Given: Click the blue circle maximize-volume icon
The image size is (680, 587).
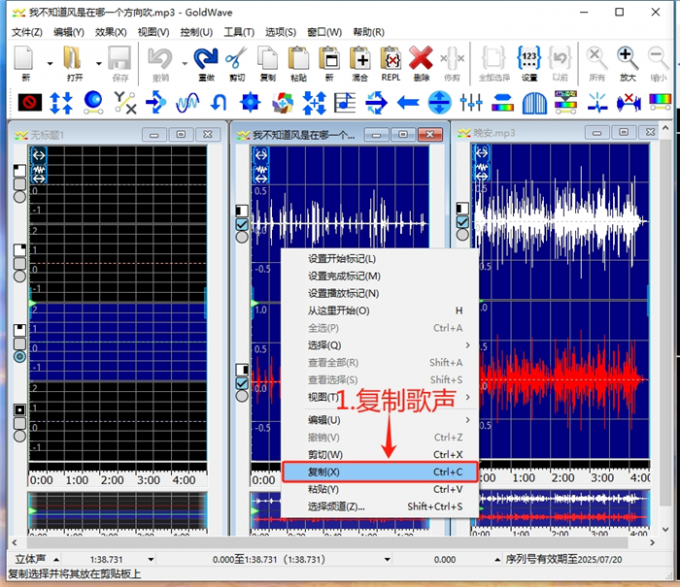Looking at the screenshot, I should [x=439, y=103].
